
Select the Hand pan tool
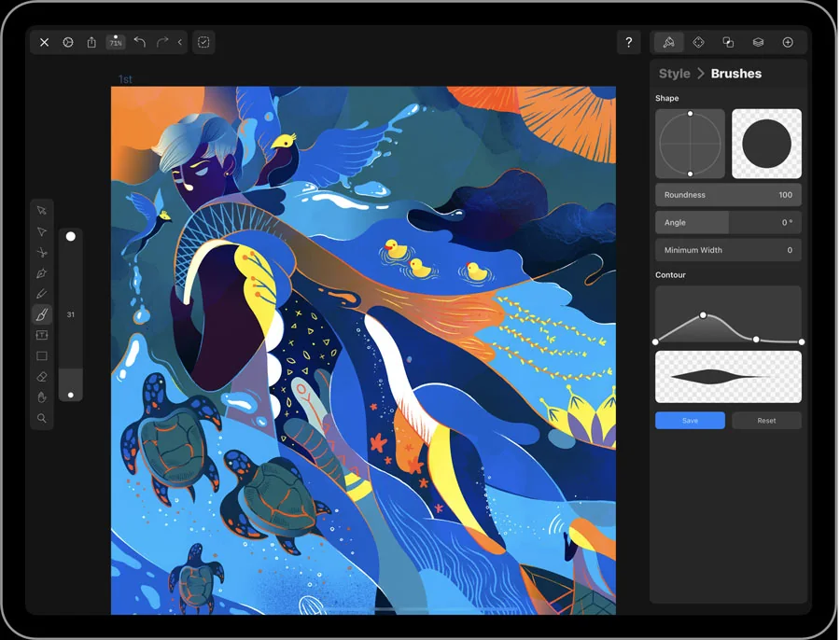[42, 397]
